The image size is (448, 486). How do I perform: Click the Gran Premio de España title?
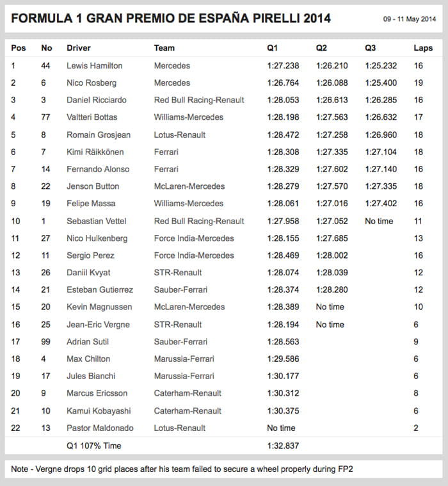click(x=171, y=19)
